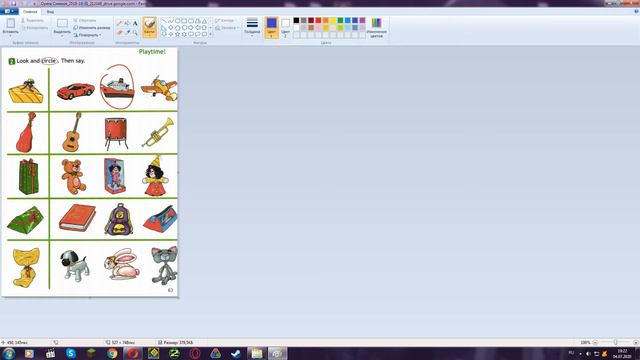
Task: Choose the Diamond shape
Action: [x=171, y=28]
